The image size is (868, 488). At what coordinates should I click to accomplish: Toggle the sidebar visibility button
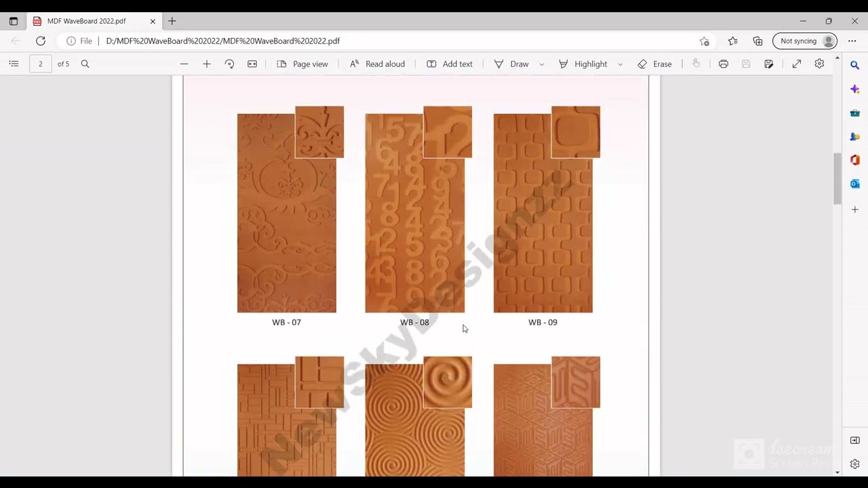(x=855, y=441)
